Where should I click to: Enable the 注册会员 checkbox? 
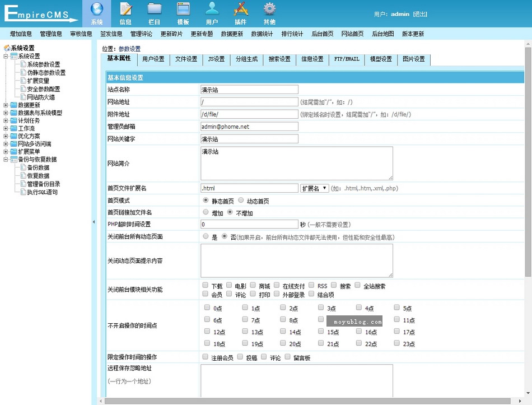pyautogui.click(x=206, y=357)
